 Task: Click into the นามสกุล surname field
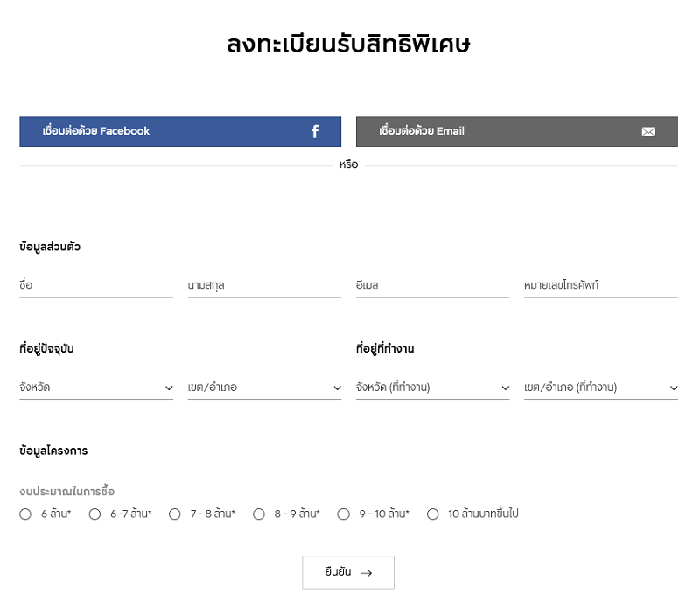265,286
